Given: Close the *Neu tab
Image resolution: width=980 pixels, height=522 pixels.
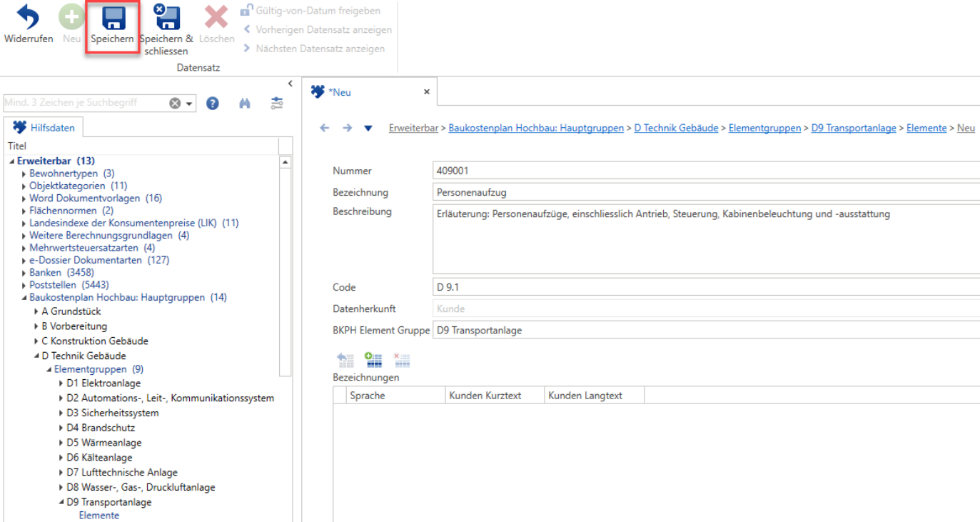Looking at the screenshot, I should pyautogui.click(x=427, y=92).
